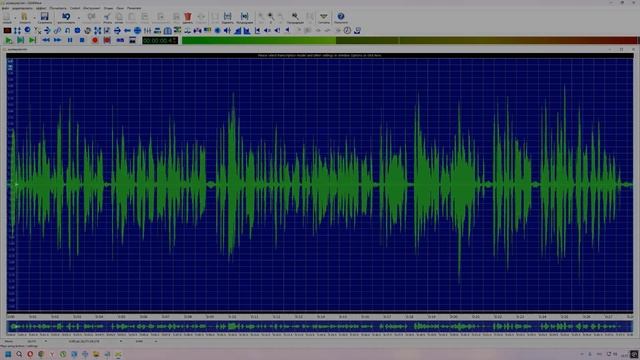This screenshot has width=640, height=360.
Task: Expand the dropdown arrow next to Open
Action: tap(34, 18)
